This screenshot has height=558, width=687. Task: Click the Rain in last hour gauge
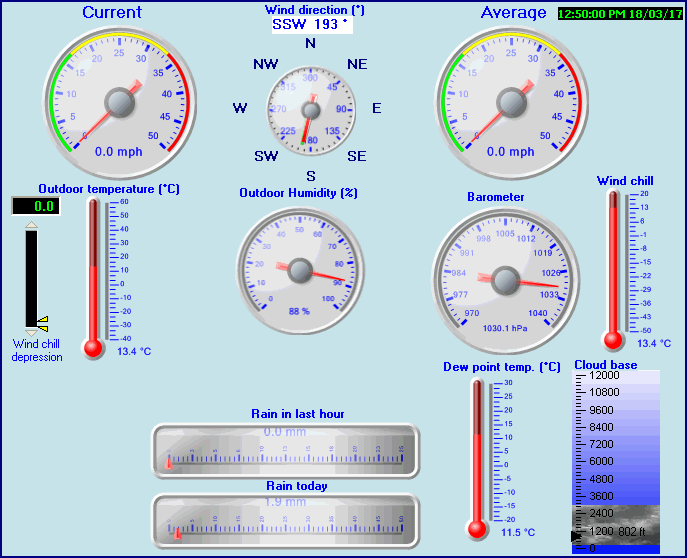(x=286, y=451)
